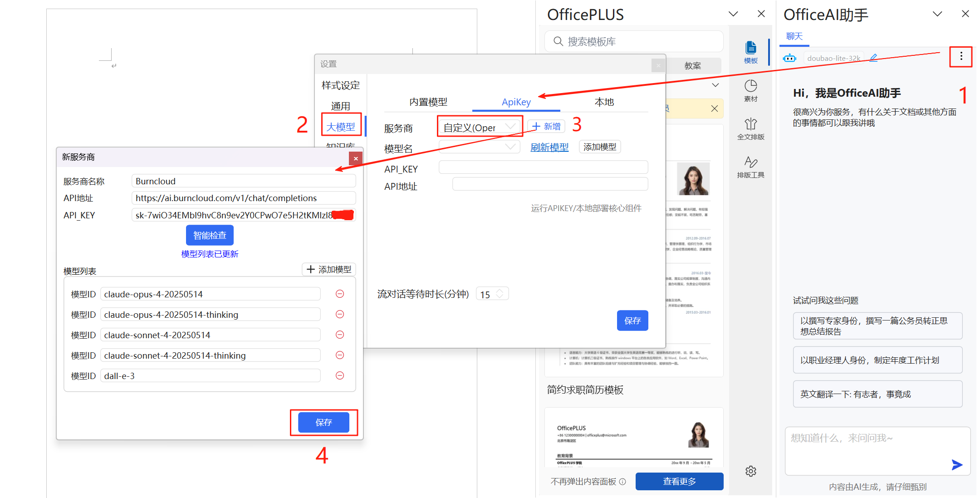Open the lower OfficePLUS resume thumbnail
Image resolution: width=980 pixels, height=498 pixels.
coord(634,437)
